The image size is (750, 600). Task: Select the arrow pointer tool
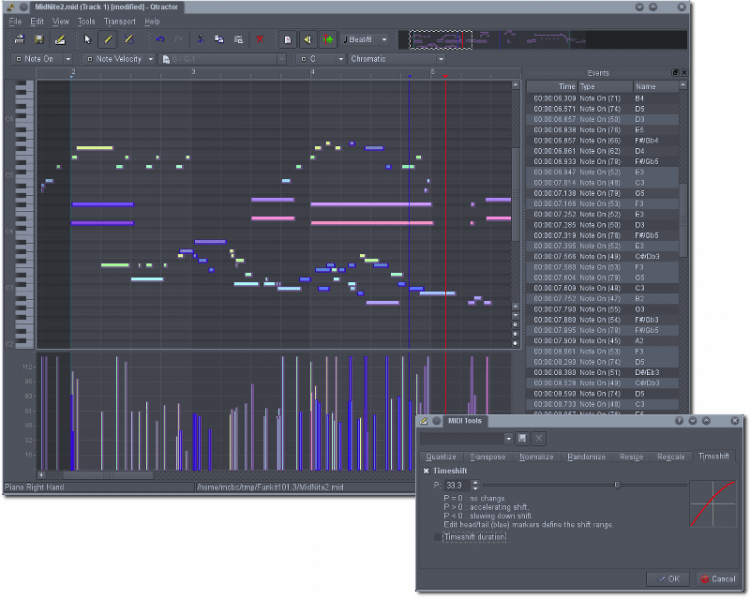point(88,40)
